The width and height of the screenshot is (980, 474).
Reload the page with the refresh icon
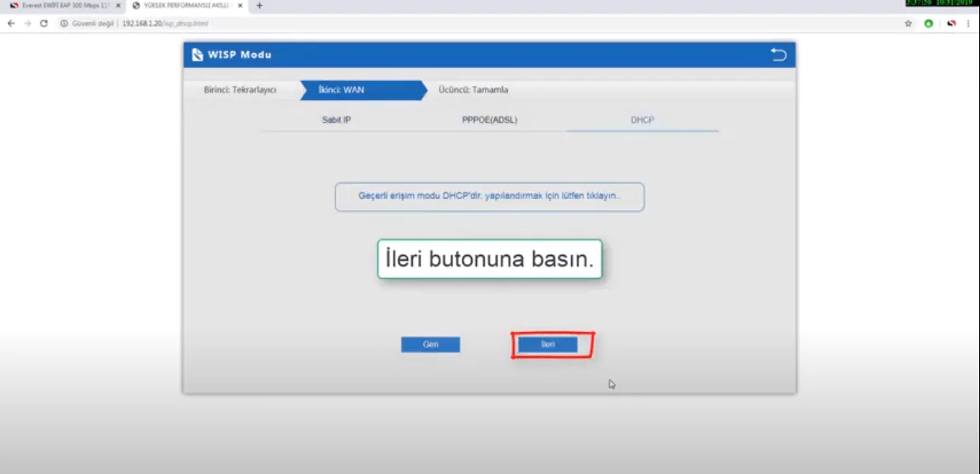tap(44, 24)
